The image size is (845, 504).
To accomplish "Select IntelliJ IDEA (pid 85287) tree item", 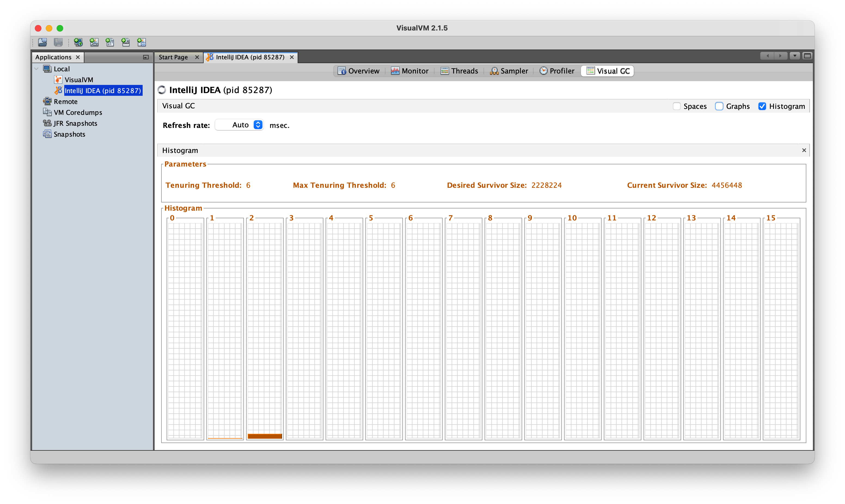I will pyautogui.click(x=103, y=90).
